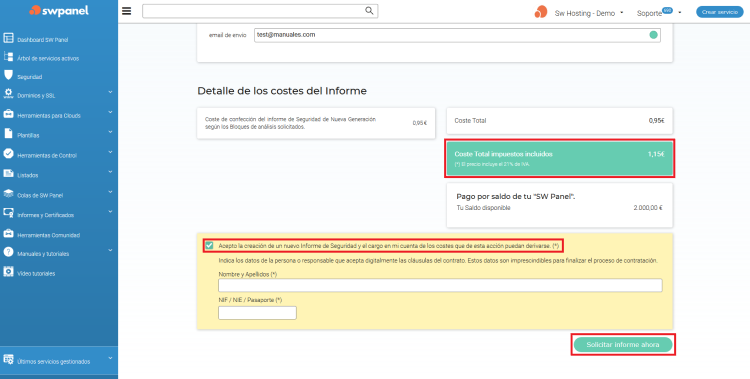The height and width of the screenshot is (379, 750).
Task: Click the Últimos servicios gestionados icon
Action: 8,359
